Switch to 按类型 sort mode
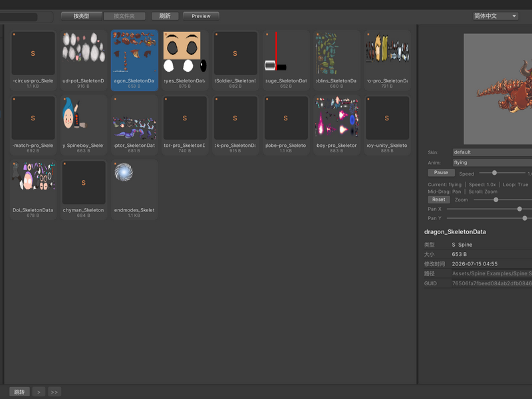The width and height of the screenshot is (532, 399). pyautogui.click(x=81, y=16)
